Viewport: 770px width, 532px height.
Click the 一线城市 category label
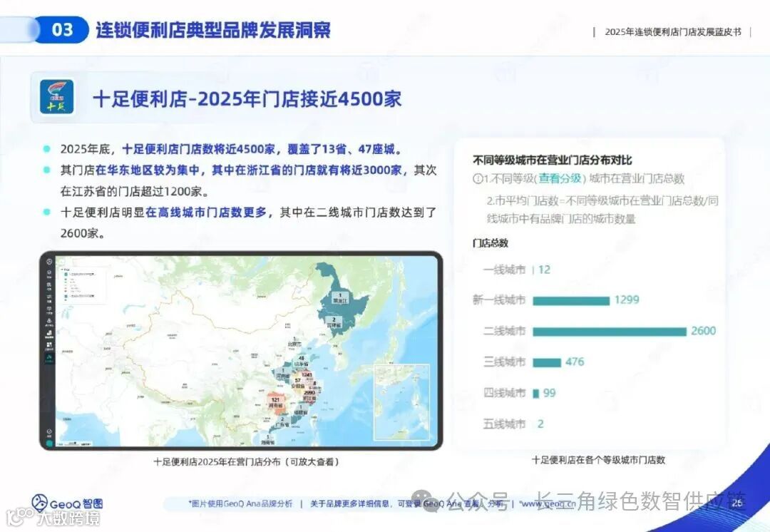504,270
